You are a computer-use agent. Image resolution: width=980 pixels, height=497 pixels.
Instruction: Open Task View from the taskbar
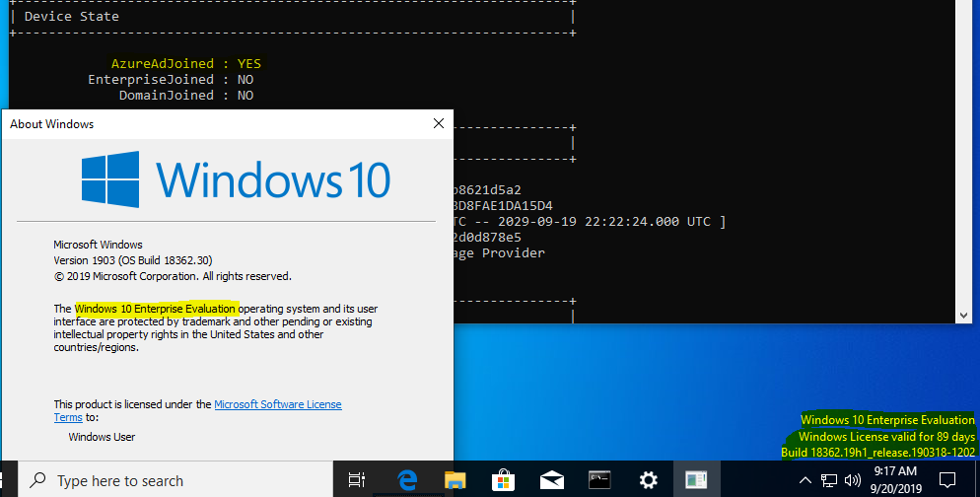[x=357, y=480]
